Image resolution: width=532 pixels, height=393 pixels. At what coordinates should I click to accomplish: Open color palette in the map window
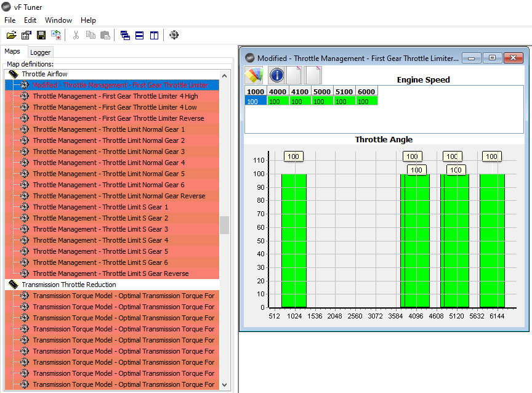coord(254,75)
